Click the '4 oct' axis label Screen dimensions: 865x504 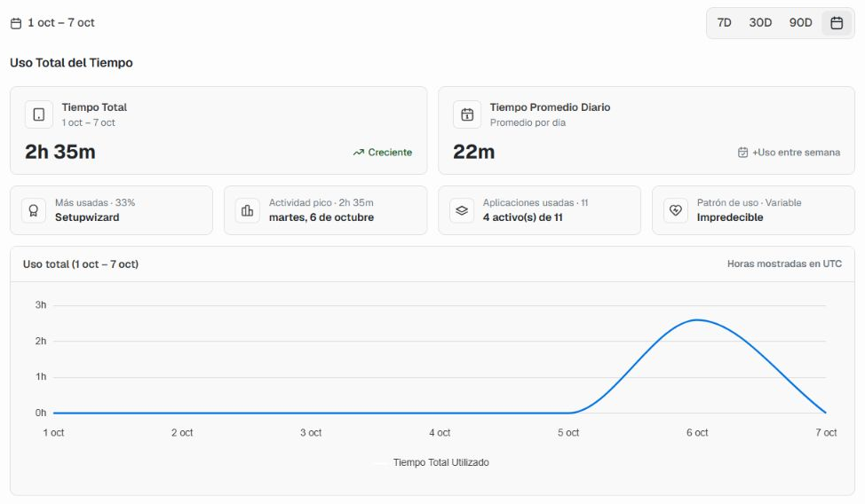coord(440,433)
